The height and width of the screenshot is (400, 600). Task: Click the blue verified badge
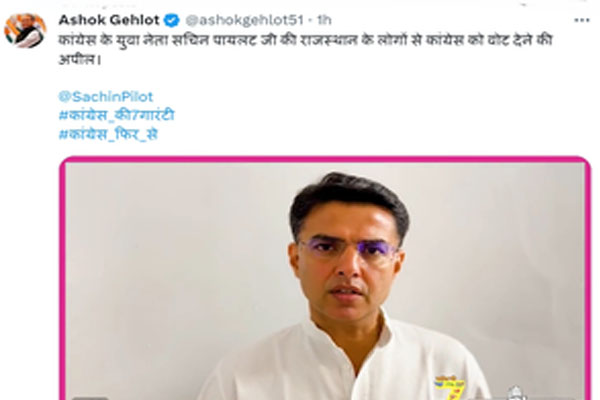(x=171, y=20)
